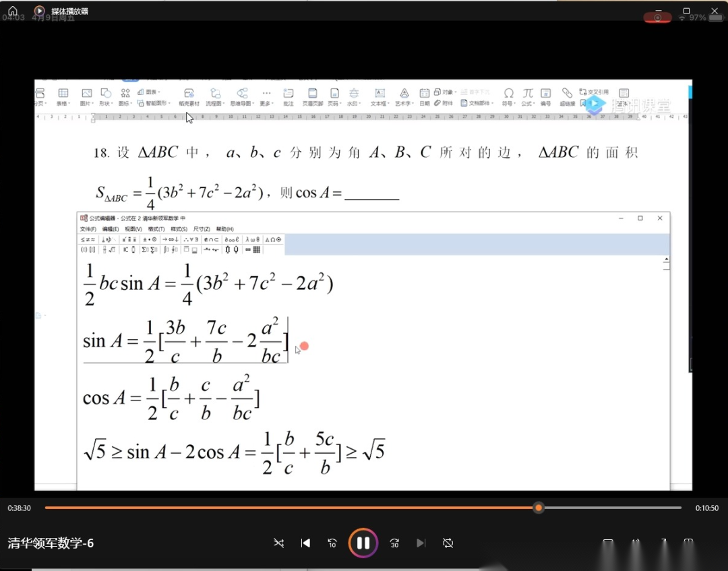The height and width of the screenshot is (571, 728).
Task: Toggle shuffle playback mode
Action: [278, 543]
